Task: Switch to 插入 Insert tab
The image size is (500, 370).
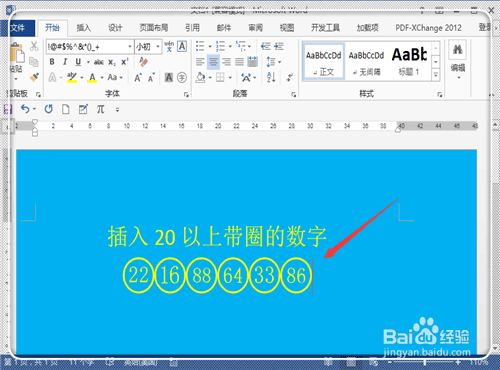Action: click(83, 28)
